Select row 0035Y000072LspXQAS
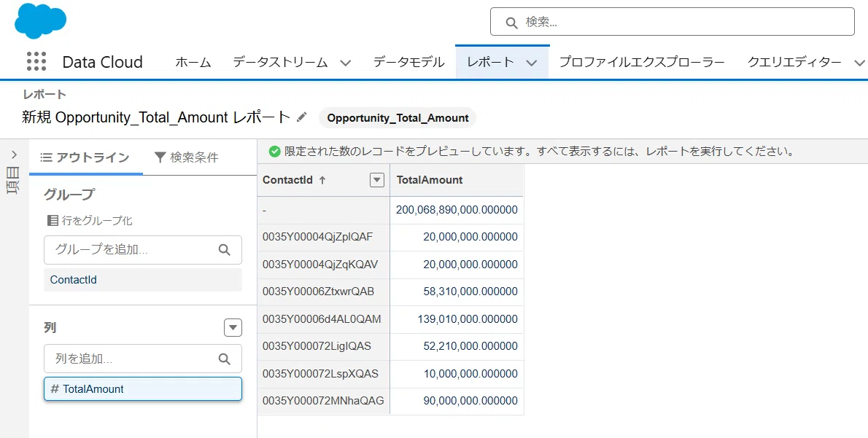868x438 pixels. (320, 374)
